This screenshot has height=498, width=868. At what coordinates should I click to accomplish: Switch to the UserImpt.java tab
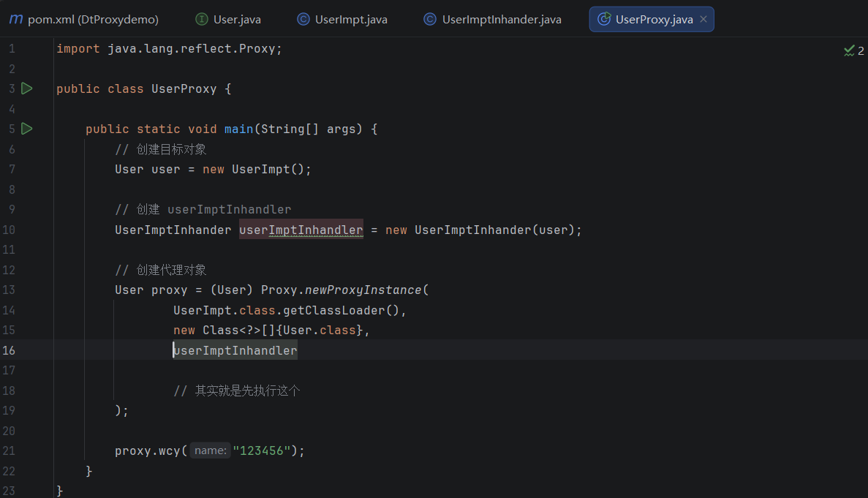point(342,19)
